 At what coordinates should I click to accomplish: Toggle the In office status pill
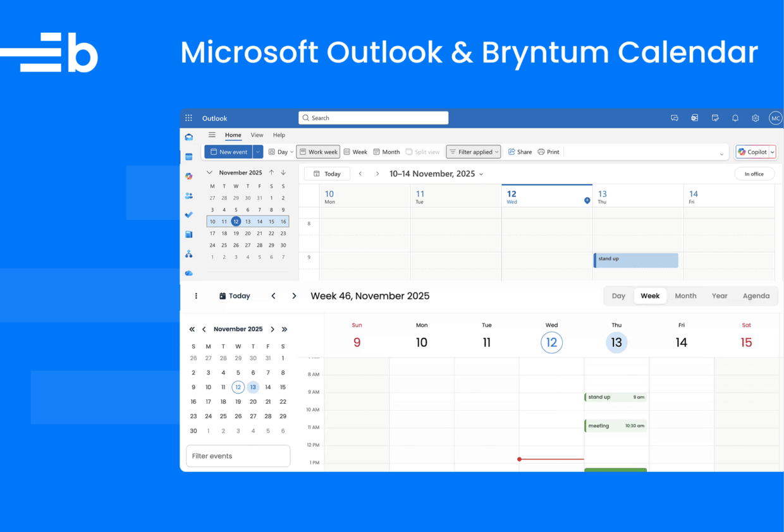click(x=754, y=174)
